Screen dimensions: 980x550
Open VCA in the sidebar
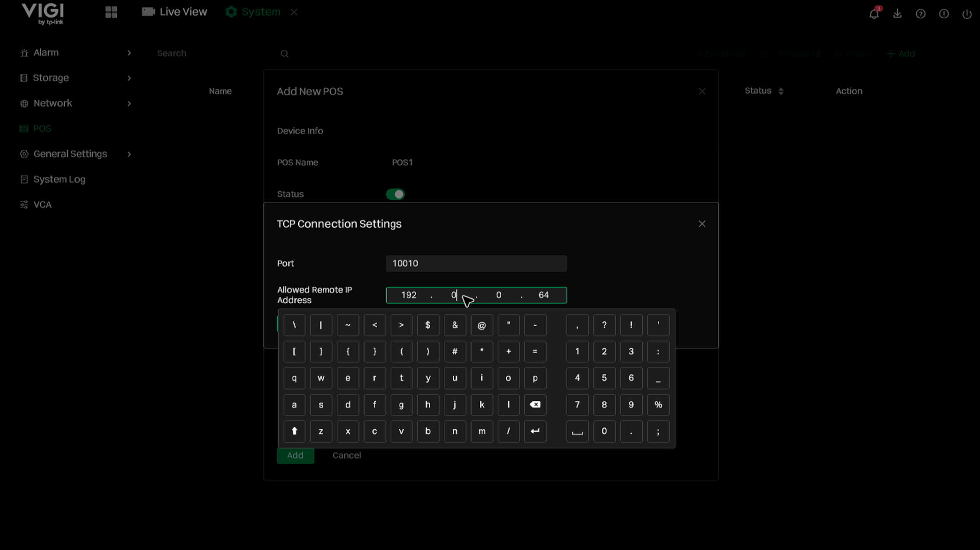42,205
